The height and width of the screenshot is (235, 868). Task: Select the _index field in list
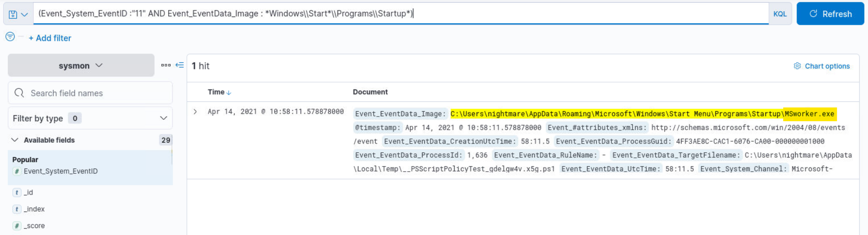coord(34,209)
